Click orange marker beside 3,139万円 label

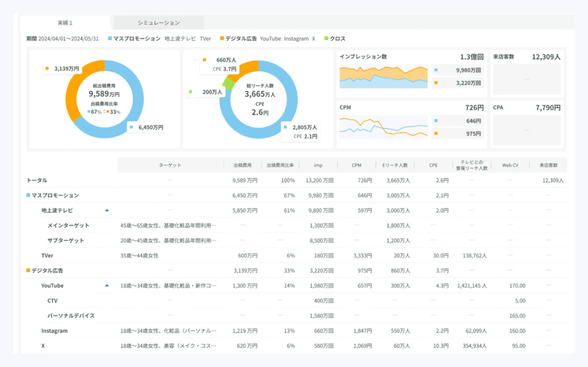tap(47, 69)
